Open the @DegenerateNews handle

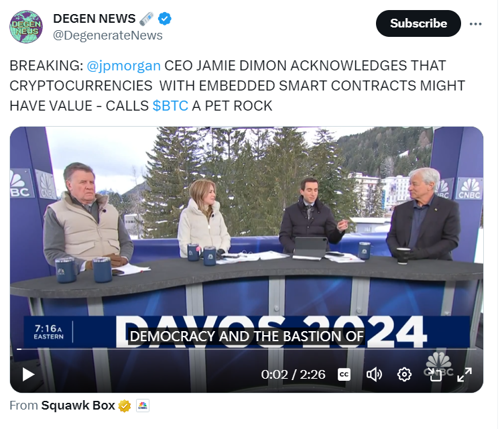108,36
